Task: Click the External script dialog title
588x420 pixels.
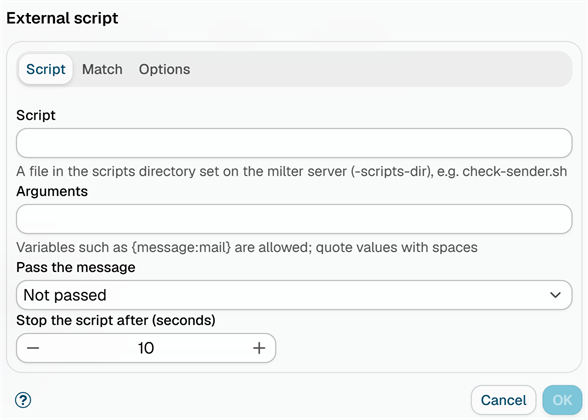Action: (62, 18)
